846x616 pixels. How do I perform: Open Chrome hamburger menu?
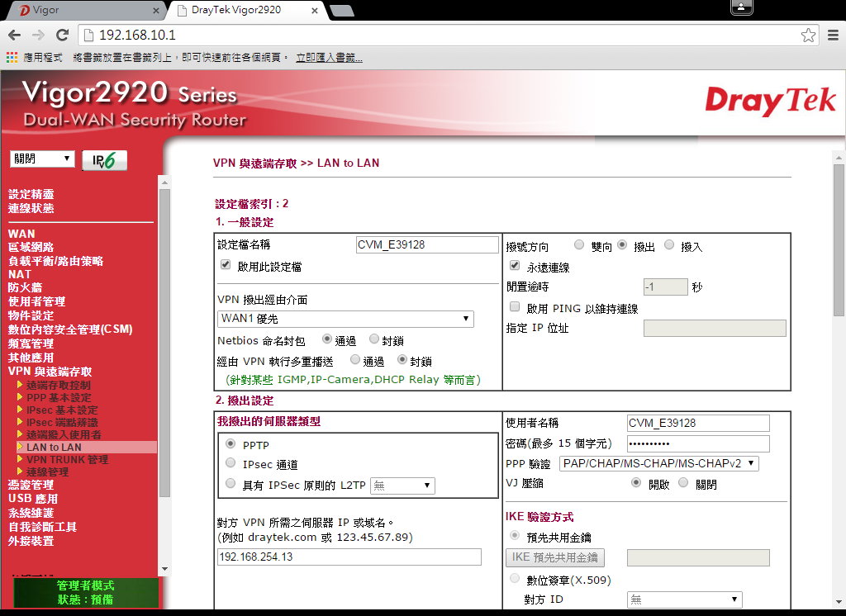833,35
